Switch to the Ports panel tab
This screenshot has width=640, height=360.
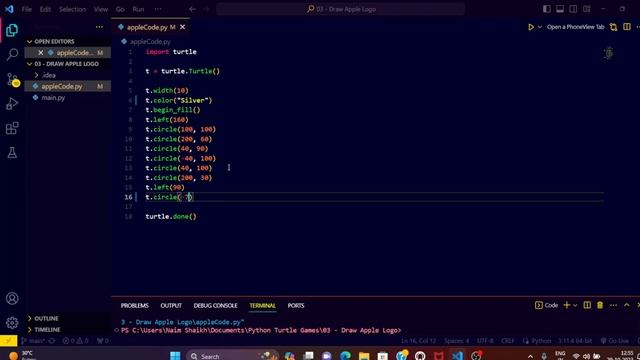click(296, 305)
